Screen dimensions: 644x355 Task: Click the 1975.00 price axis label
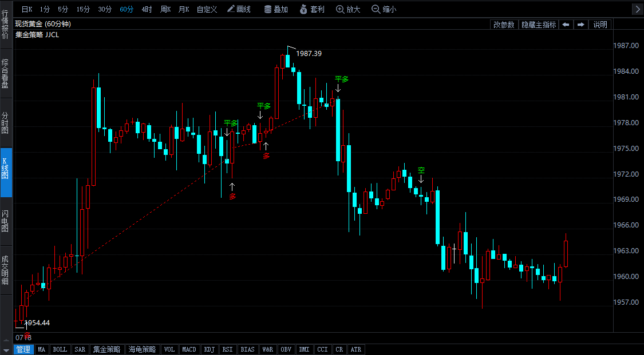[626, 149]
